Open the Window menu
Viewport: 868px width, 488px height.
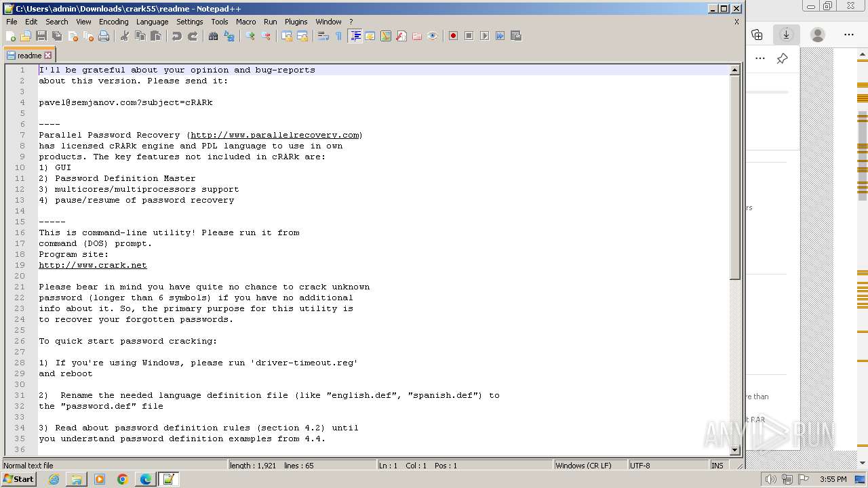[x=329, y=22]
